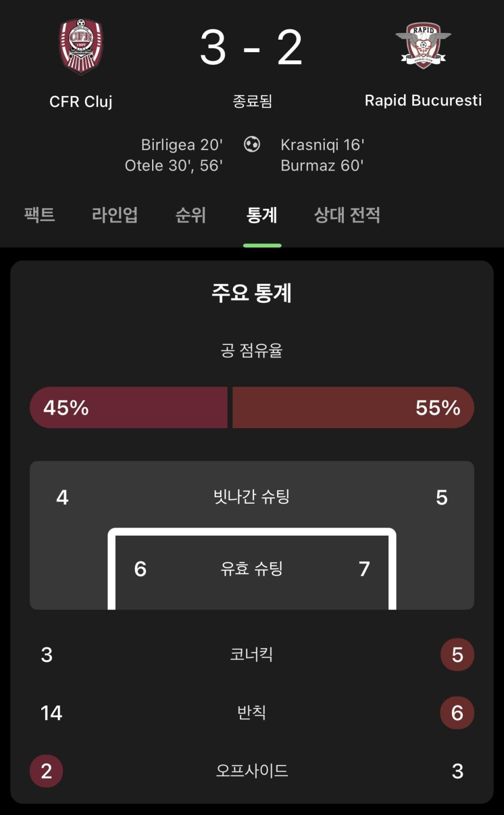Select the 통계 statistics tab
Viewport: 504px width, 815px height.
pos(262,215)
